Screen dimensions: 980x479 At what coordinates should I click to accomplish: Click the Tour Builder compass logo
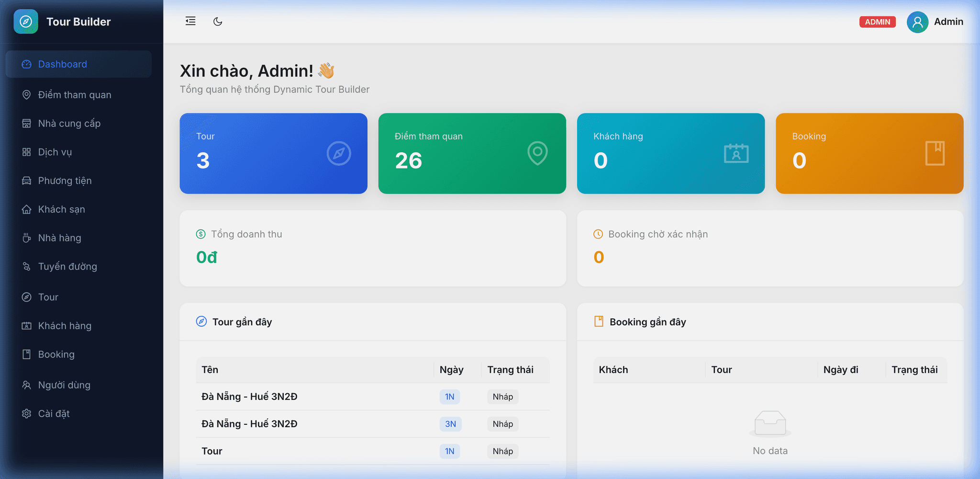27,22
